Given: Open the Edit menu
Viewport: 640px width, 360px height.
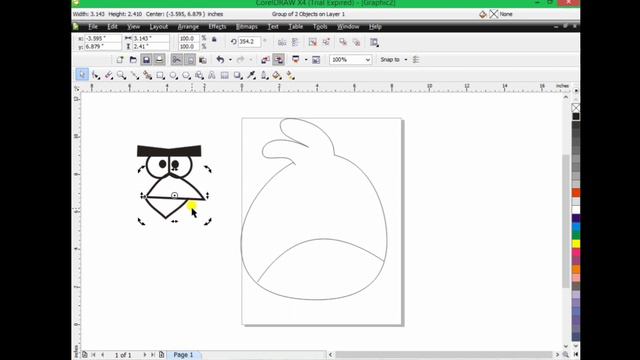Looking at the screenshot, I should pos(112,27).
